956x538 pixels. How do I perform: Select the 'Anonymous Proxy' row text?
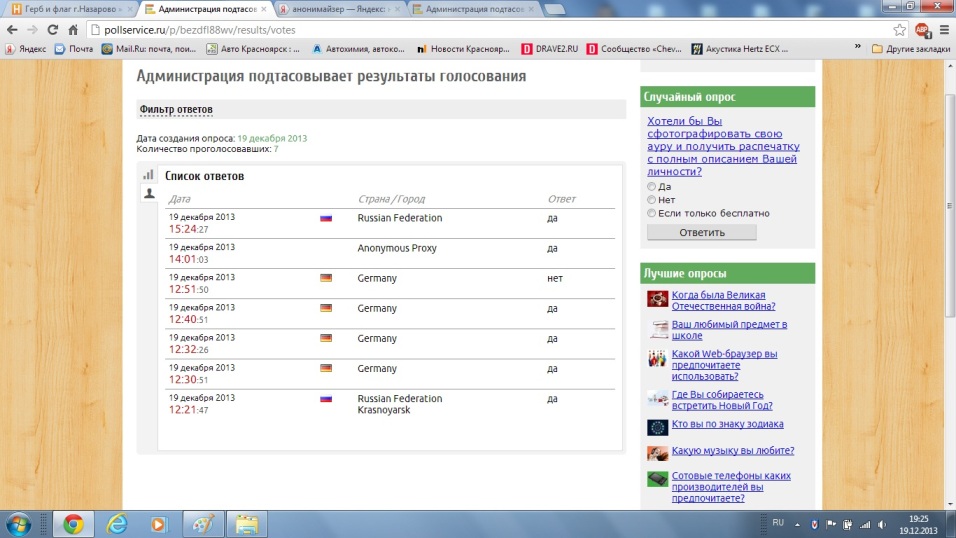point(397,248)
